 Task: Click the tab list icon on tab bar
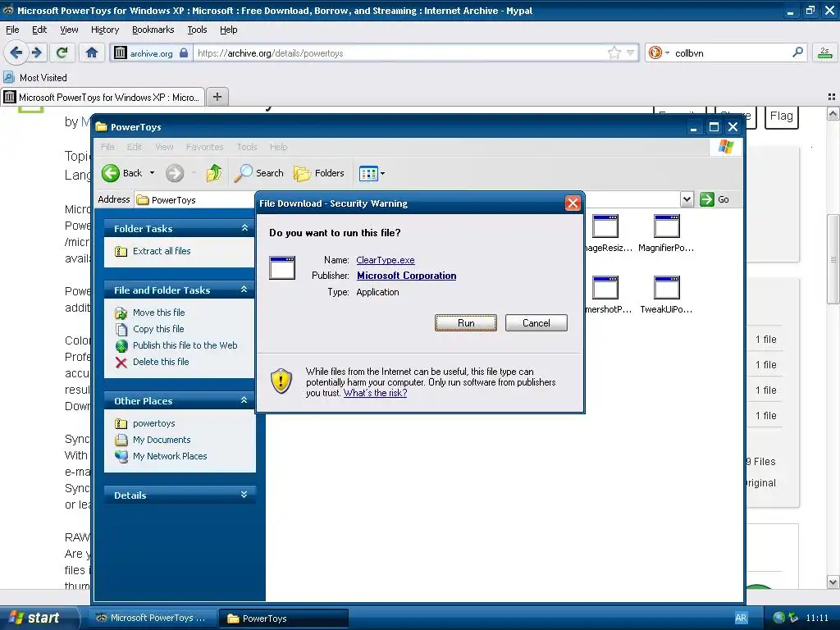(832, 97)
